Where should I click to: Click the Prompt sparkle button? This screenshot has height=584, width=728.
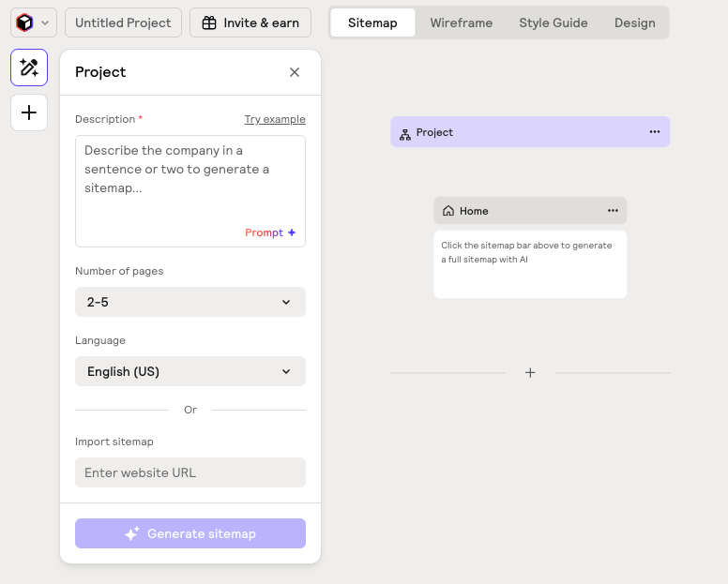[270, 232]
